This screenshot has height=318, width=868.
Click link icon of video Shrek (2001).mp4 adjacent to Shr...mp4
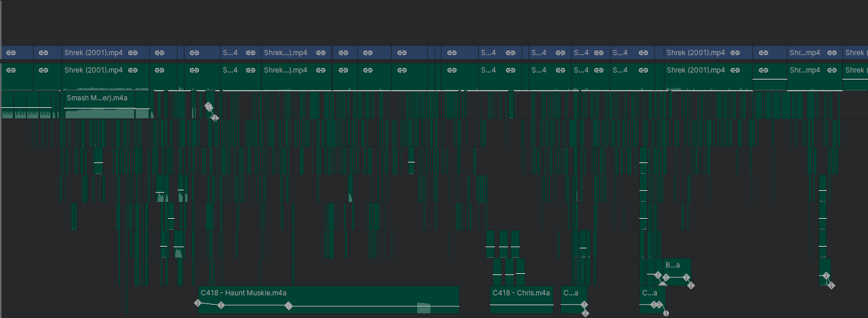735,53
